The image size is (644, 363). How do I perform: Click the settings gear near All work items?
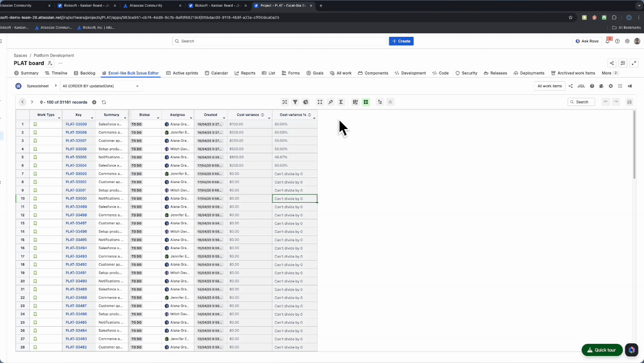tap(610, 86)
